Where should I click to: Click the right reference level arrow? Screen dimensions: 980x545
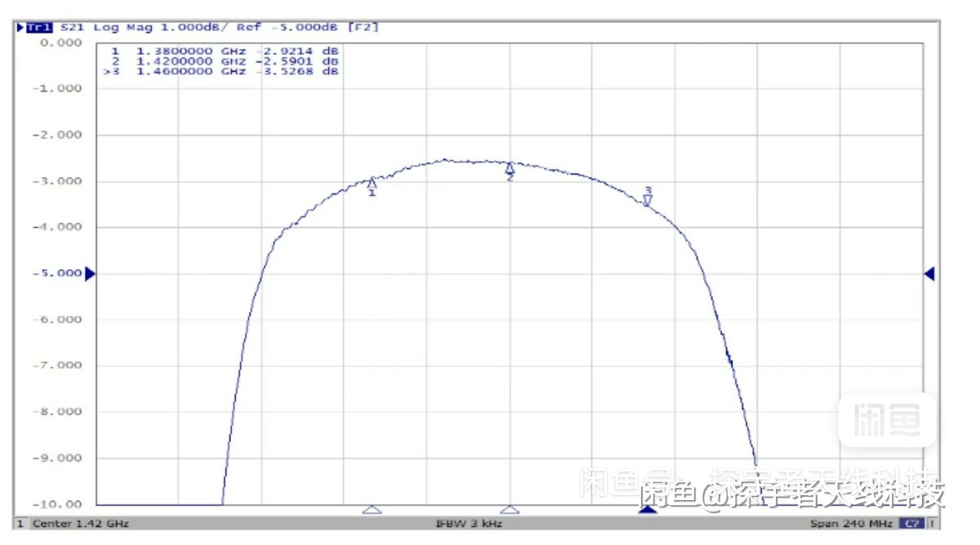[929, 274]
